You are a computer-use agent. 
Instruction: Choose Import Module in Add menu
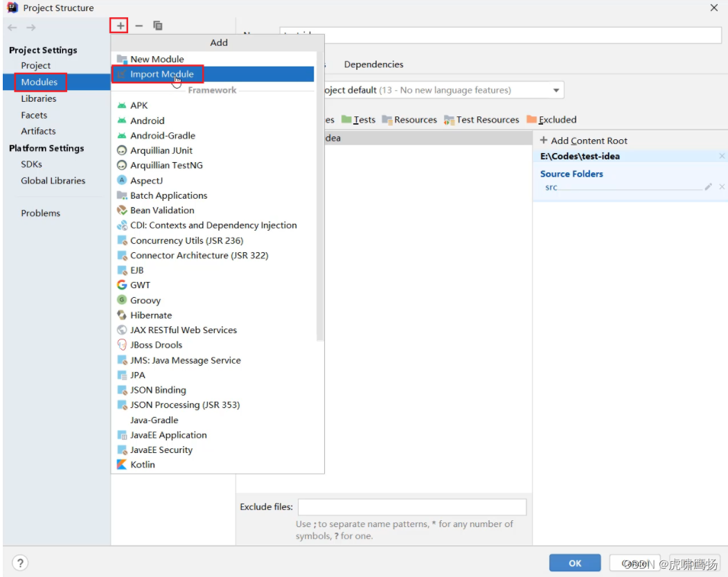click(213, 74)
